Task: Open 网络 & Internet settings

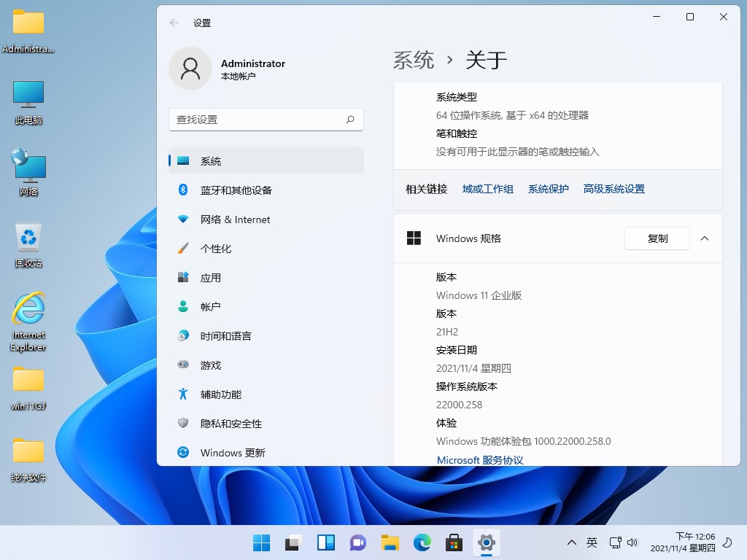Action: (266, 219)
